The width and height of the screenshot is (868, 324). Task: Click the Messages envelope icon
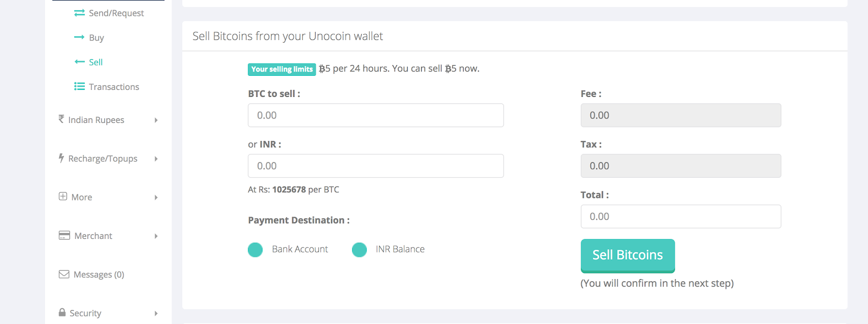(x=64, y=274)
